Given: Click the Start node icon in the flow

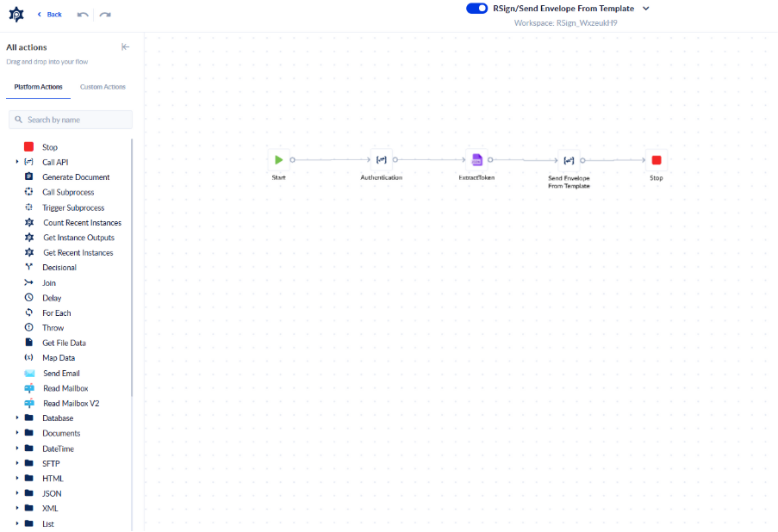Looking at the screenshot, I should point(278,159).
